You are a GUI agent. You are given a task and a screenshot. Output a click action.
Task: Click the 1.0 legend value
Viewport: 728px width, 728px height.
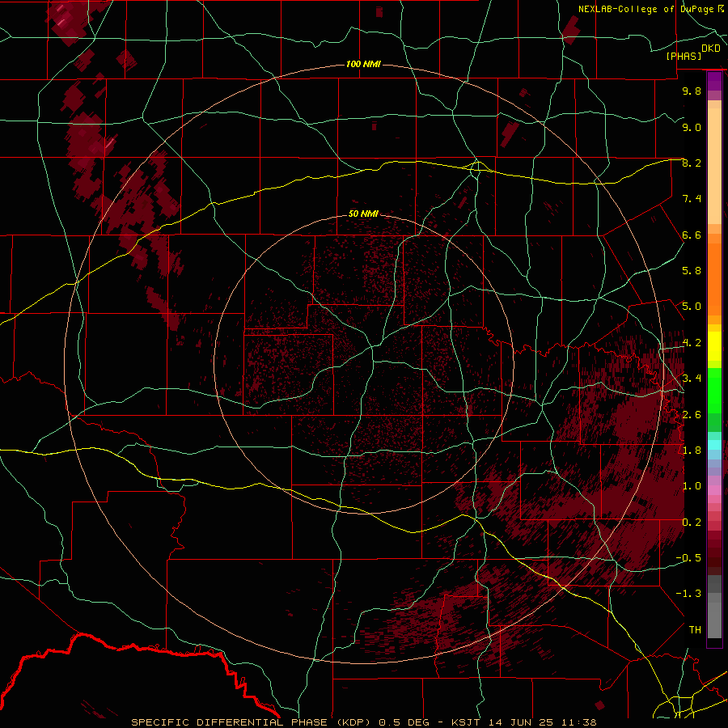[x=692, y=486]
